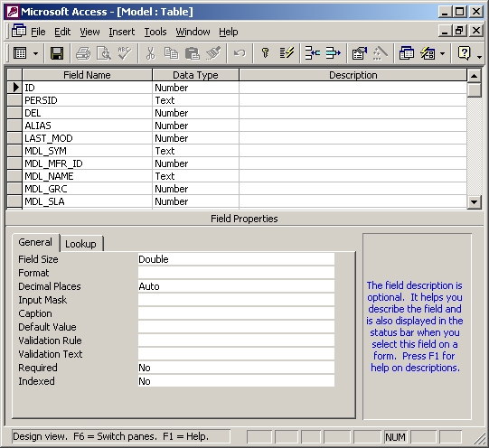Open the Edit menu
This screenshot has height=448, width=489.
62,32
